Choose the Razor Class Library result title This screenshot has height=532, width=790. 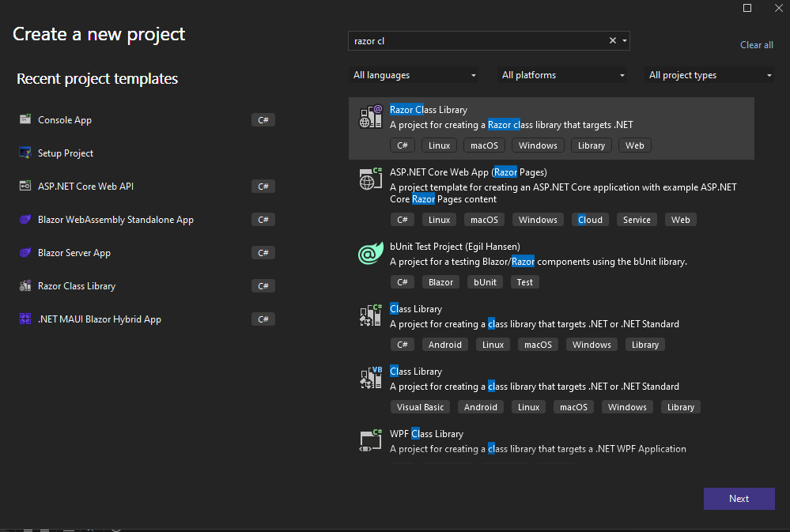[x=429, y=110]
